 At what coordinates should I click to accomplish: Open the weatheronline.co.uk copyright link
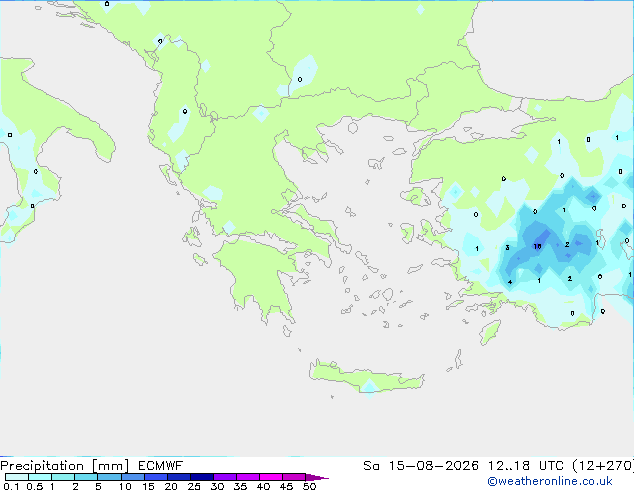tap(549, 481)
